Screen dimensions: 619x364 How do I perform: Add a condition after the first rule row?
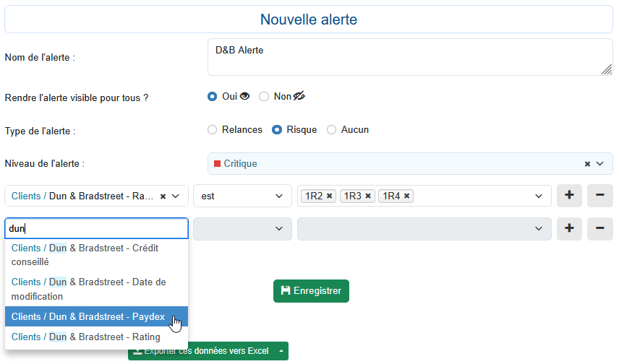tap(569, 196)
